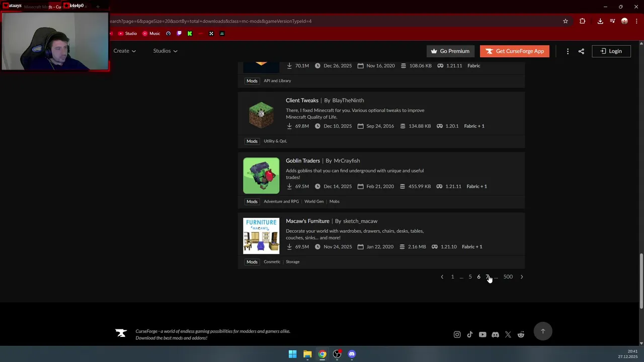
Task: Click the Mods badge on Client Tweaks card
Action: (252, 141)
